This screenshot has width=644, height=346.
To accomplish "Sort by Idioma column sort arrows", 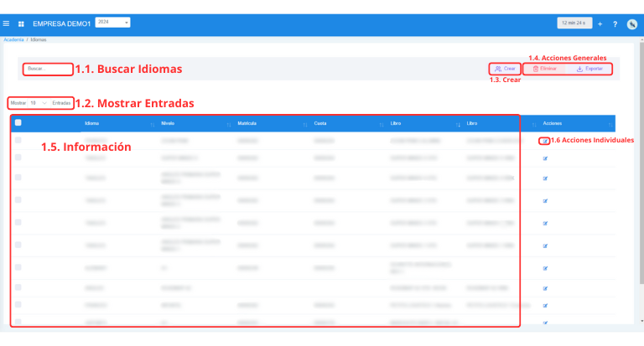I will click(152, 124).
